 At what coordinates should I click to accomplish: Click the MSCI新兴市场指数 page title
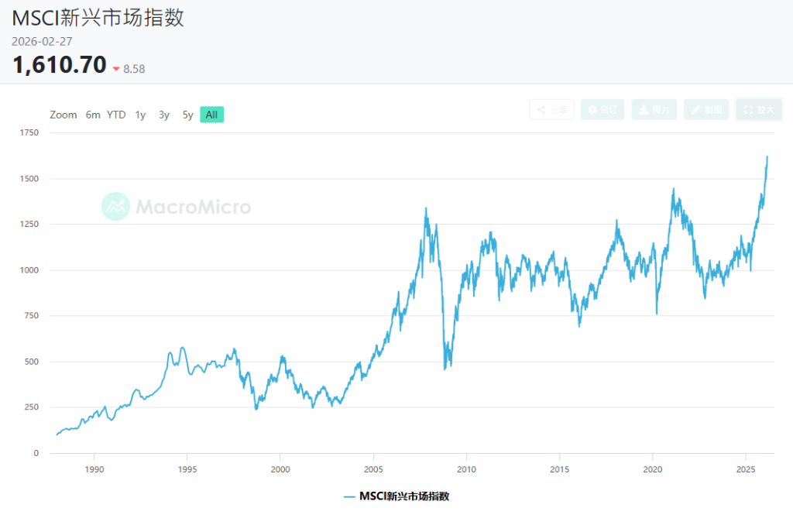[98, 18]
